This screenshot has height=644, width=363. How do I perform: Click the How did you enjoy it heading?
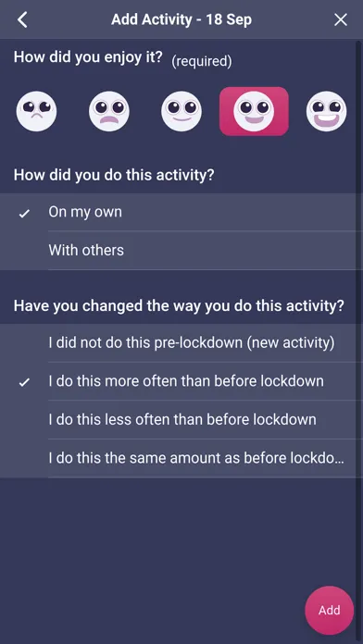(x=88, y=57)
